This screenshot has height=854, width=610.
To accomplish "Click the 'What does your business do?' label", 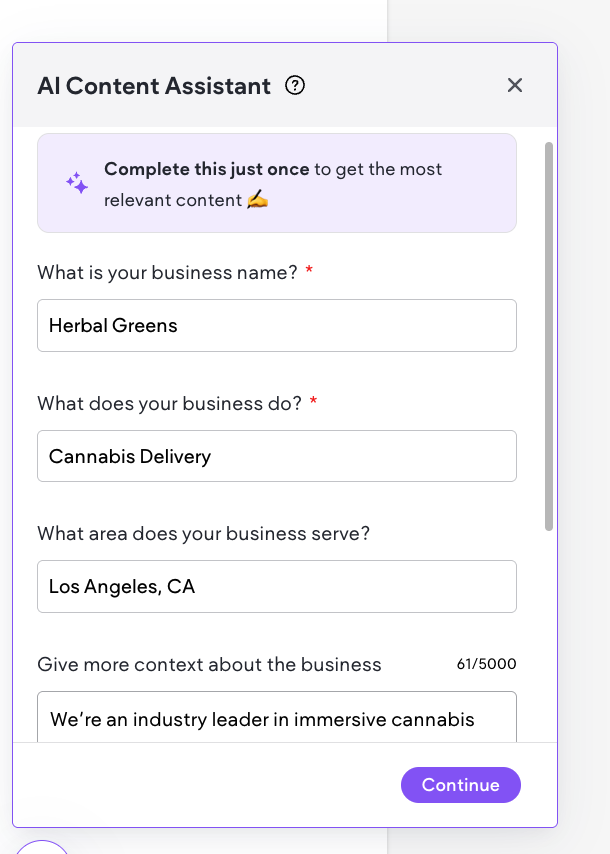I will click(169, 403).
